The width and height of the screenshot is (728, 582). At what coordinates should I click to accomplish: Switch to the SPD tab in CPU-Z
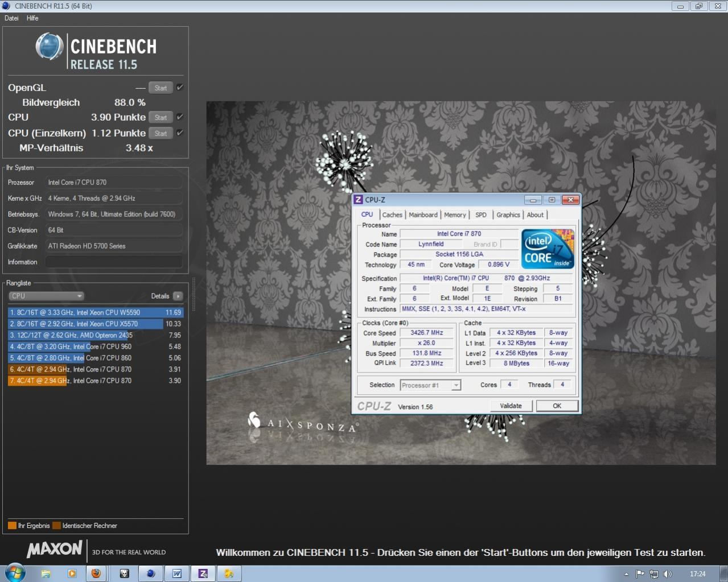pyautogui.click(x=481, y=215)
